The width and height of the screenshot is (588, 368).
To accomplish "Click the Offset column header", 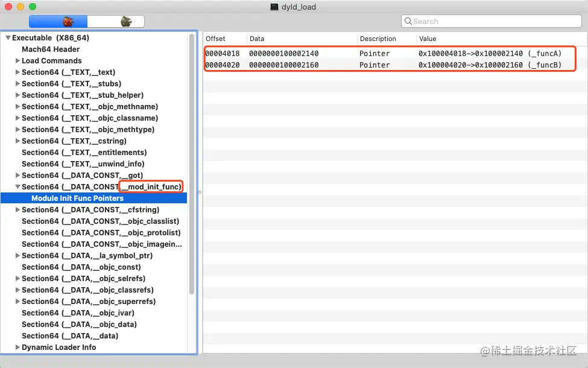I will (225, 39).
